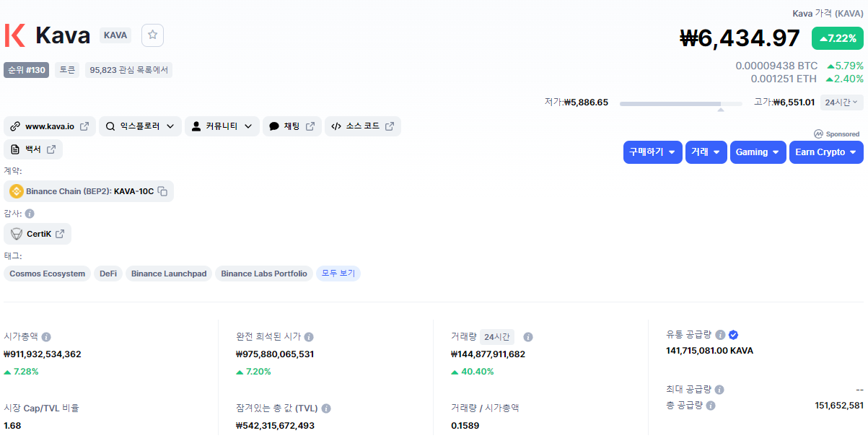This screenshot has height=446, width=868.
Task: Expand the 구매하기 dropdown
Action: pyautogui.click(x=652, y=152)
